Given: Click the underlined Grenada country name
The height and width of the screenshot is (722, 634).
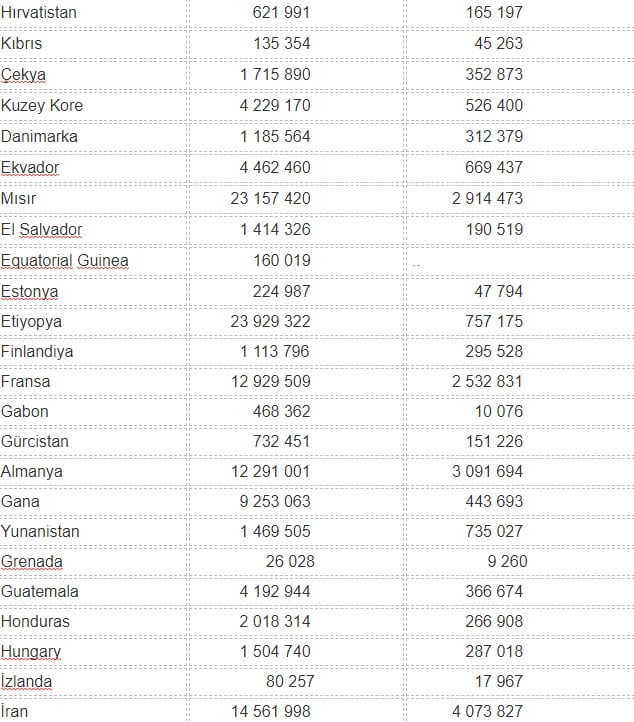Looking at the screenshot, I should (32, 561).
